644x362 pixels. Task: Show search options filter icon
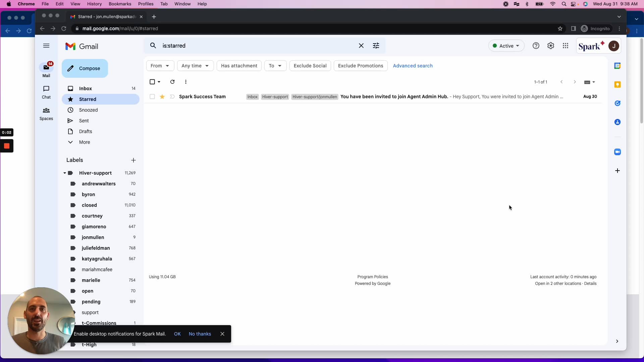click(x=376, y=46)
